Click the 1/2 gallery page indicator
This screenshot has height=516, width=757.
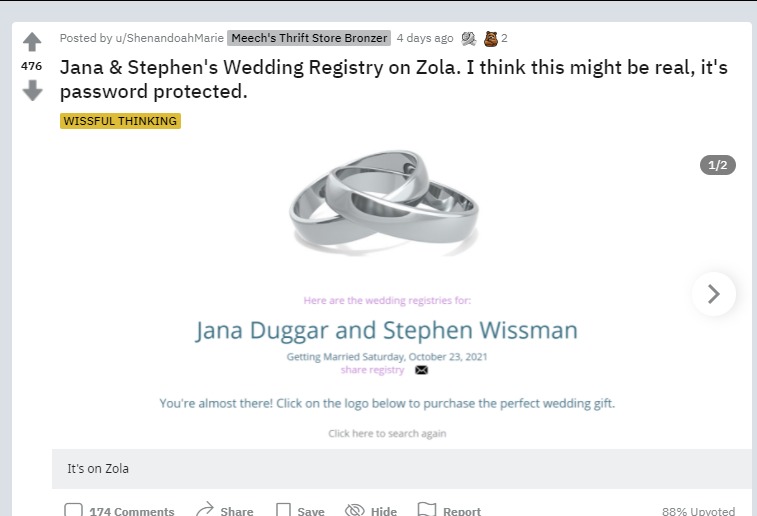pyautogui.click(x=717, y=165)
